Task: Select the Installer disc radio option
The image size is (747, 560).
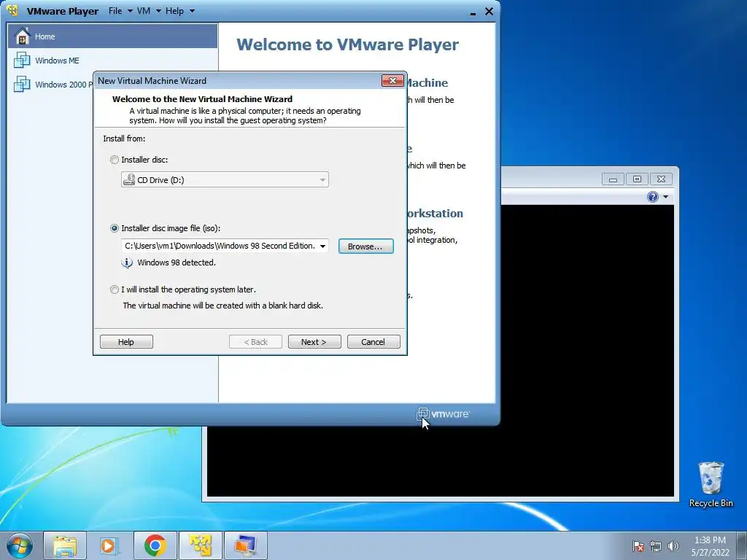Action: (115, 160)
